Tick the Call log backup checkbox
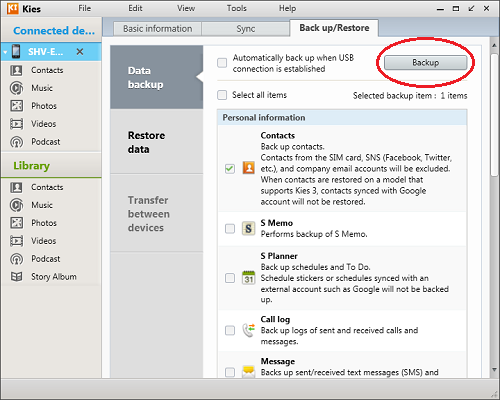 coord(230,330)
